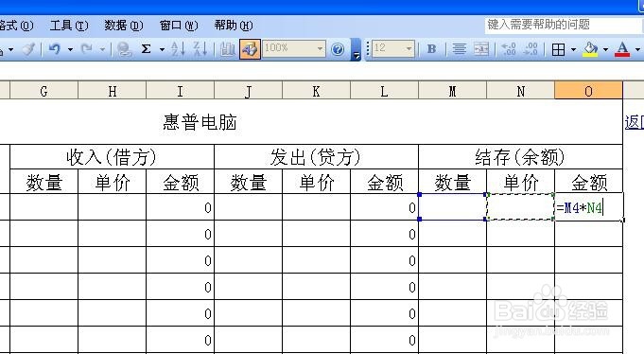Click 金额 header under 结存(余额)

588,182
